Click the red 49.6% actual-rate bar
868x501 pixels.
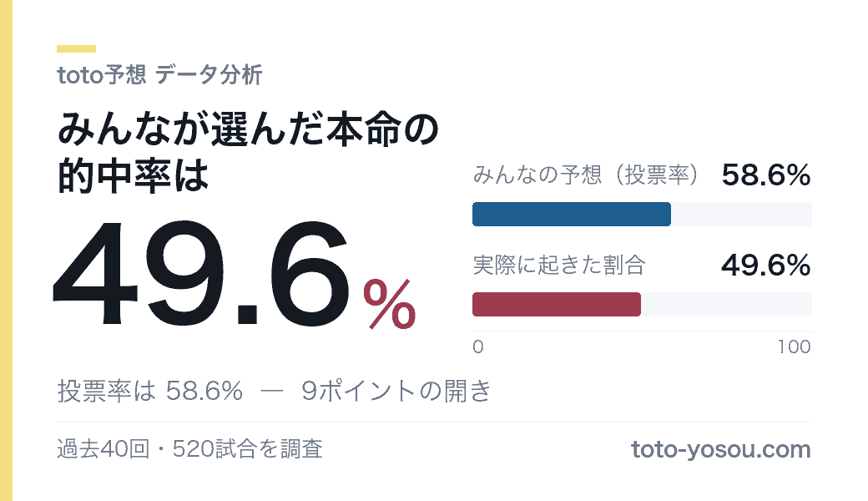coord(557,305)
